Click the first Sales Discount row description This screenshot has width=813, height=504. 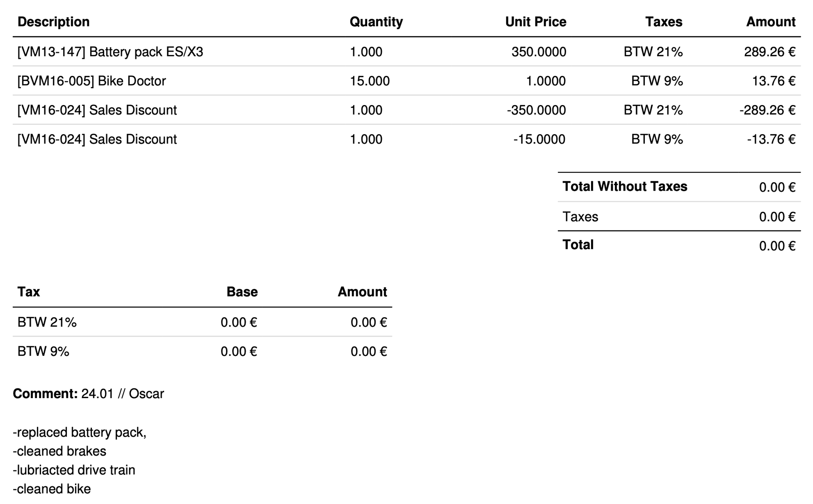(x=97, y=110)
